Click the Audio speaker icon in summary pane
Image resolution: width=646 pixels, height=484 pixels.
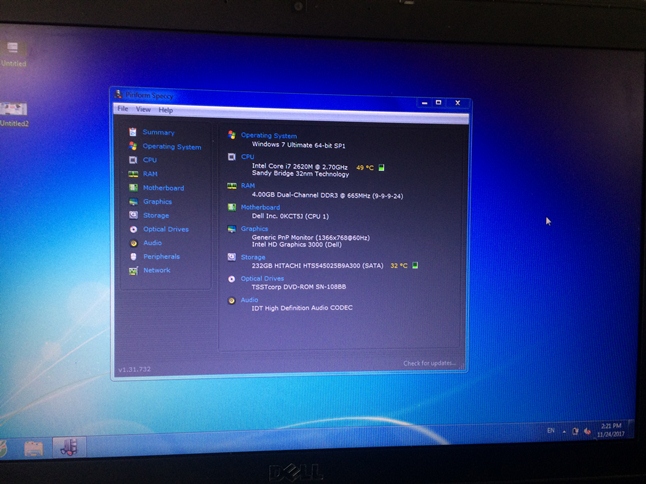click(232, 301)
